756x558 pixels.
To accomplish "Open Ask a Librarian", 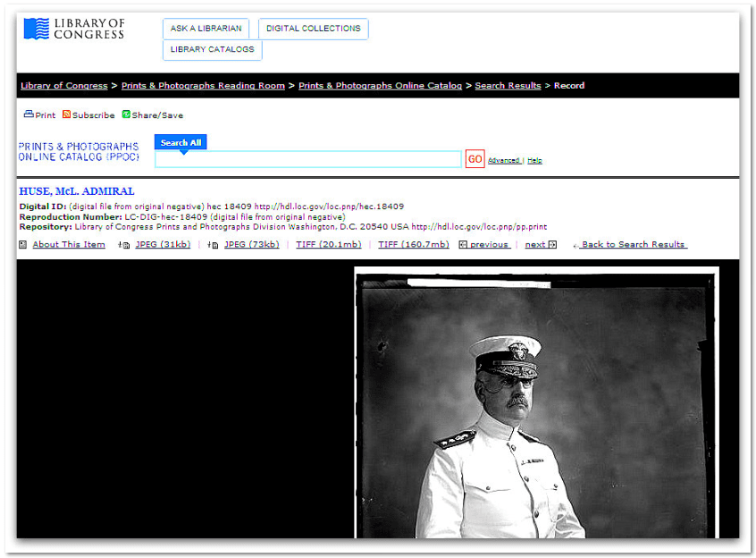I will (206, 29).
